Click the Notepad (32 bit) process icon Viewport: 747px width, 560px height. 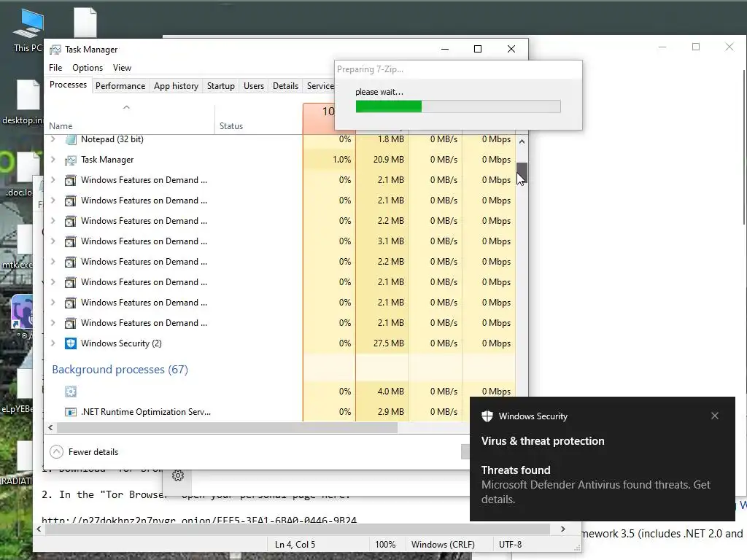pos(71,139)
